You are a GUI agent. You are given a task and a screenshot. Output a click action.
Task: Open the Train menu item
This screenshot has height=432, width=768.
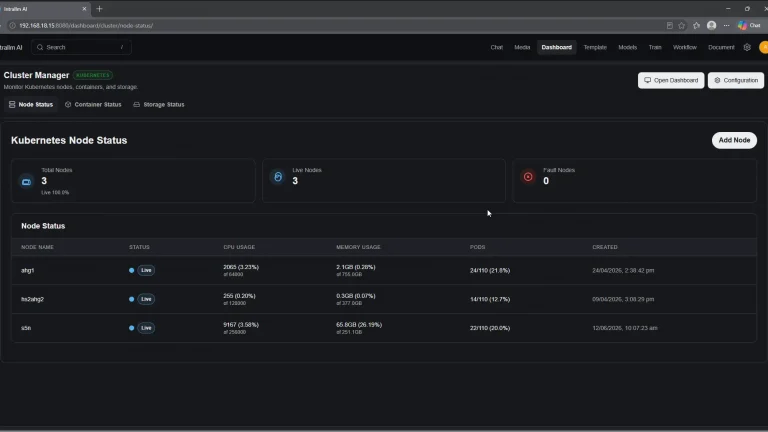coord(655,48)
